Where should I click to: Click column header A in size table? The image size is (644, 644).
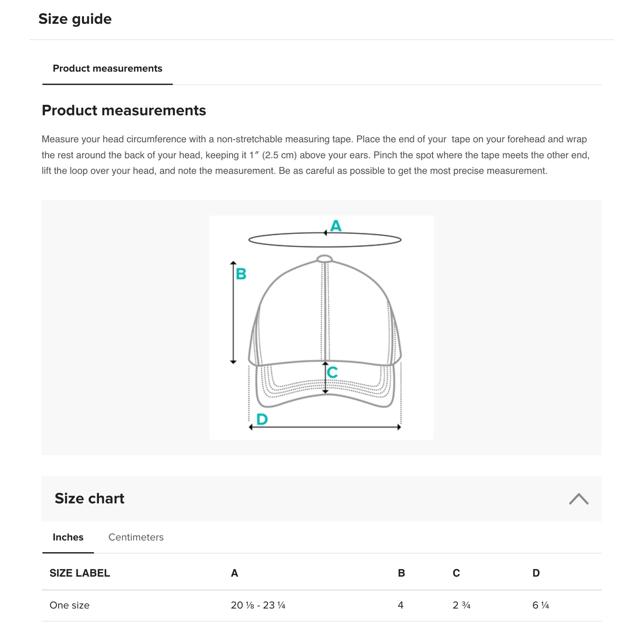234,573
